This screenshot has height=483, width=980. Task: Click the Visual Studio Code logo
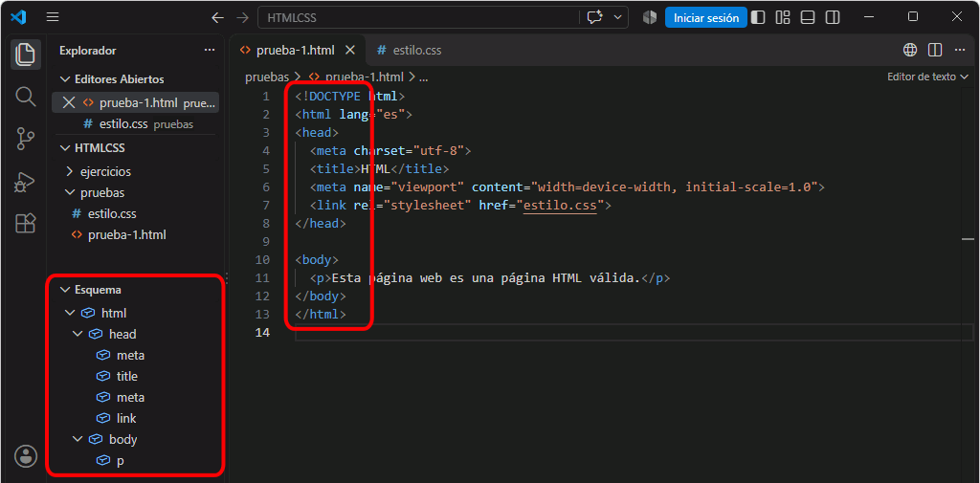click(18, 17)
